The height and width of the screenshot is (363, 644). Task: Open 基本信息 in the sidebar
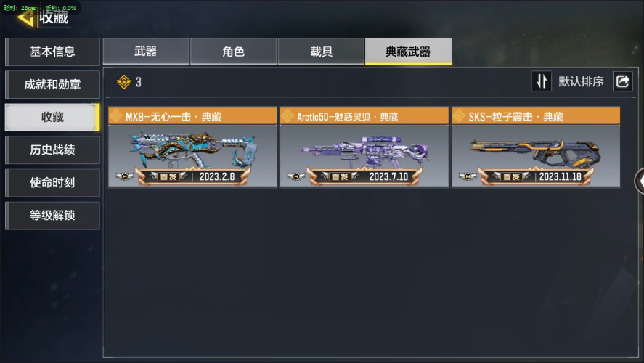[x=52, y=52]
